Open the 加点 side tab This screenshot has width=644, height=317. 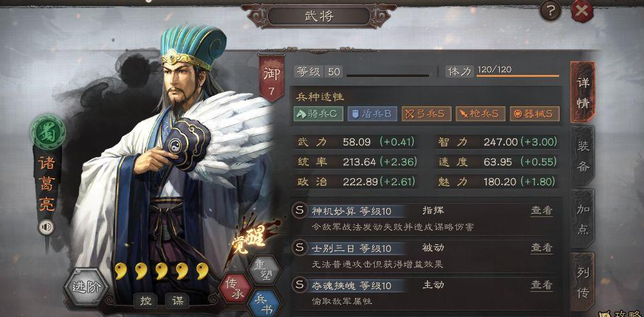coord(583,219)
